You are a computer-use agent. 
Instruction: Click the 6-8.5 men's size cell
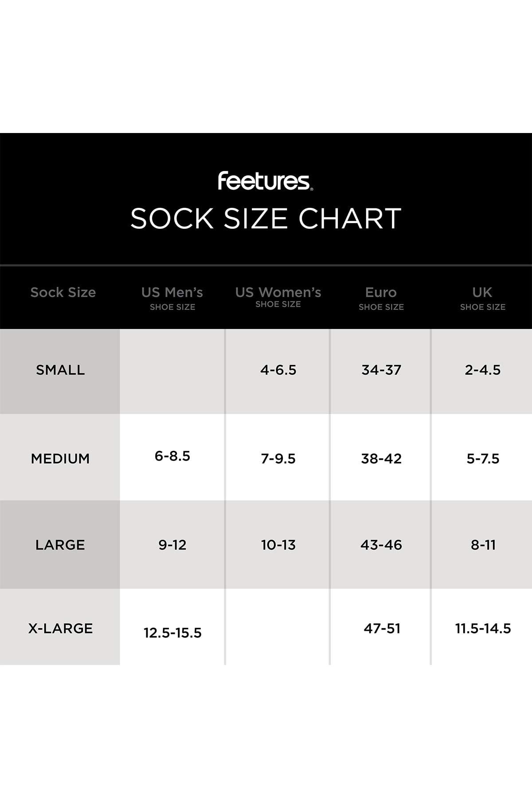coord(172,456)
